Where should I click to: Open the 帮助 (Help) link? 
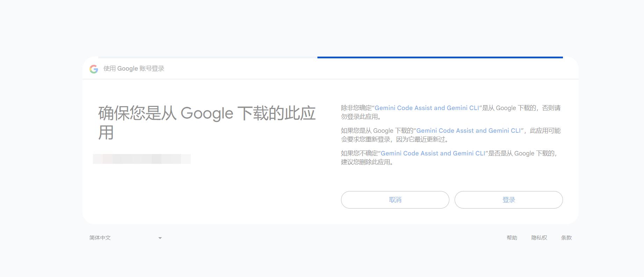pyautogui.click(x=512, y=238)
